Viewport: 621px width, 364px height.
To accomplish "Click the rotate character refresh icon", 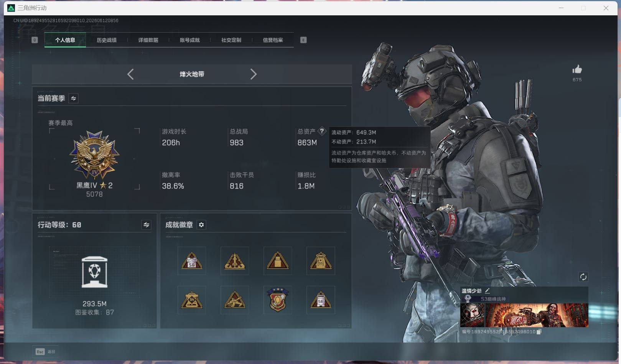I will 583,277.
